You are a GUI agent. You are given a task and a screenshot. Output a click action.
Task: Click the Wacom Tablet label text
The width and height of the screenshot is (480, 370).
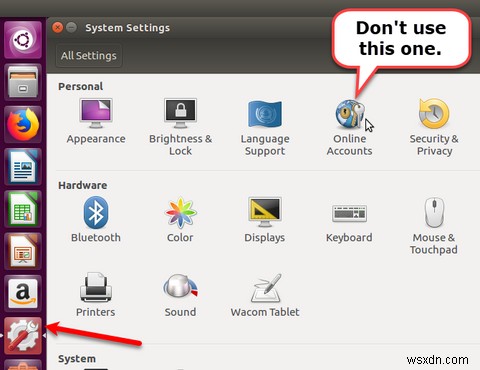[x=265, y=312]
